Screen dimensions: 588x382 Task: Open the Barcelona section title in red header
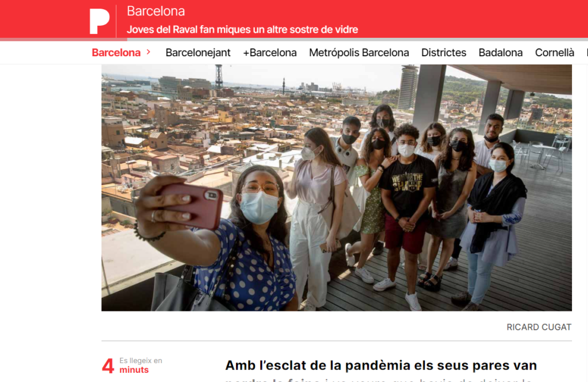(x=156, y=11)
